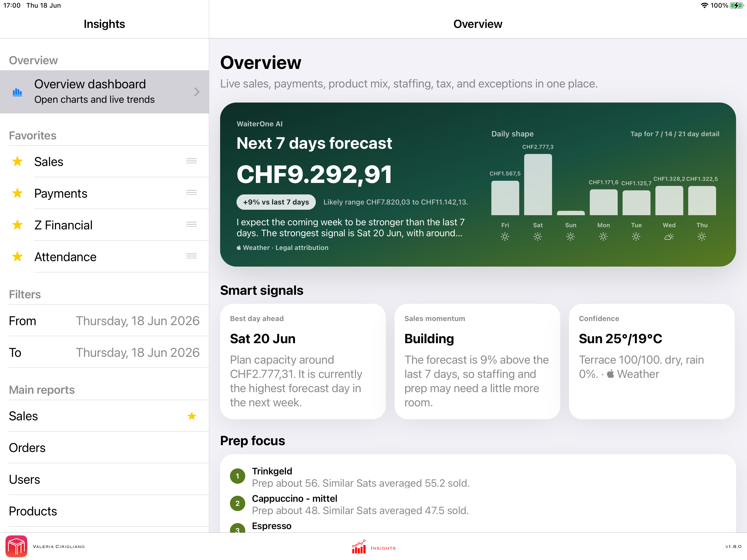The image size is (747, 560).
Task: Select the number 1 Trinkgeld badge
Action: click(x=237, y=476)
